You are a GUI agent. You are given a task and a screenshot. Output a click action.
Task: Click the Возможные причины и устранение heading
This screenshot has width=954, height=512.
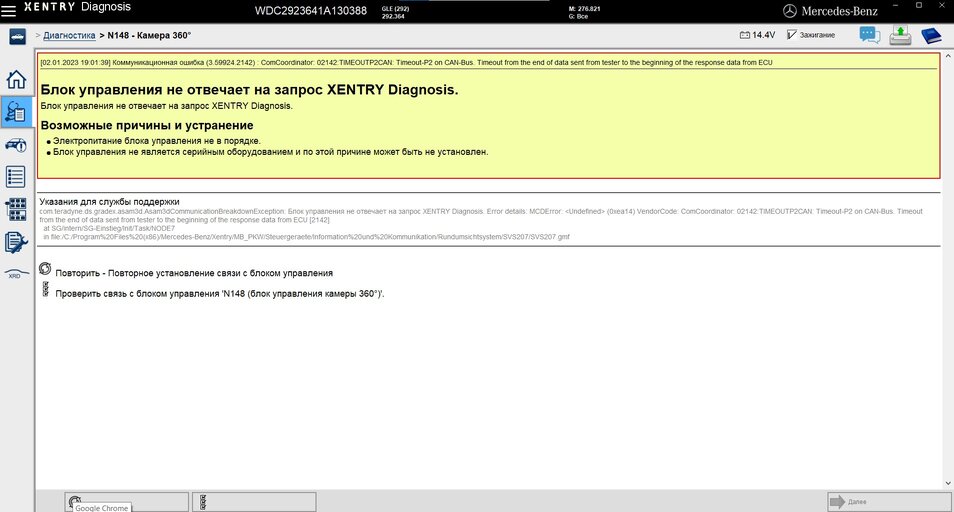click(147, 125)
